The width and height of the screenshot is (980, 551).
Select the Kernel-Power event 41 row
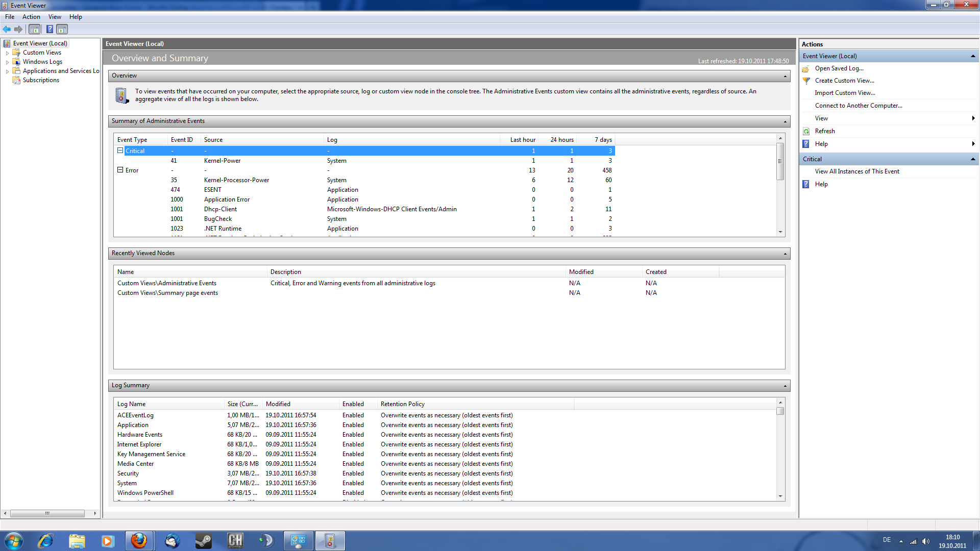click(364, 161)
